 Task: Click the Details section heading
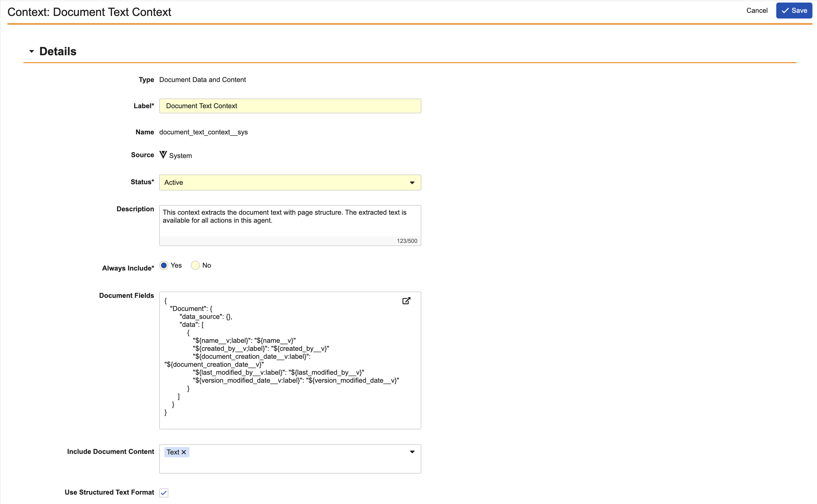tap(58, 51)
